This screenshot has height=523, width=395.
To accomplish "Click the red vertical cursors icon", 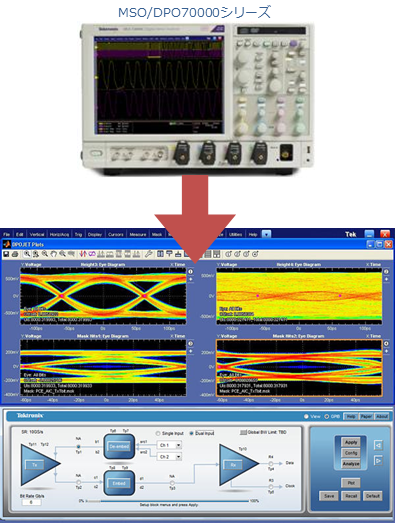I will 83,254.
